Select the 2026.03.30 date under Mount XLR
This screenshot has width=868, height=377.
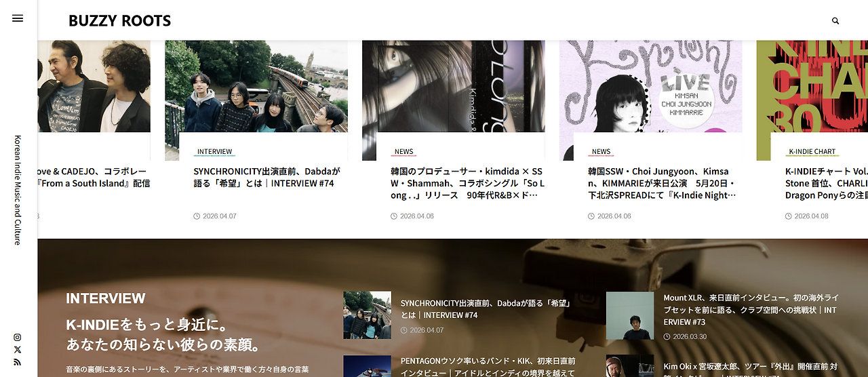[x=690, y=336]
